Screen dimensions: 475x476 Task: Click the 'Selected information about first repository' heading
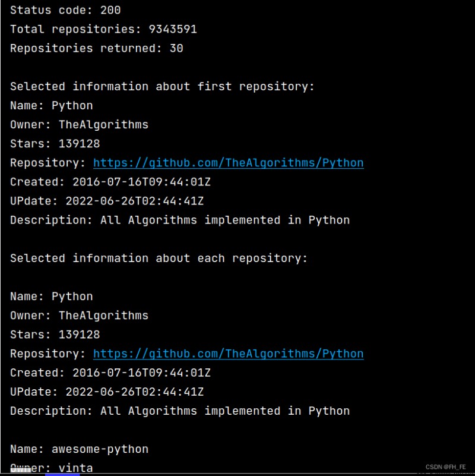(162, 87)
